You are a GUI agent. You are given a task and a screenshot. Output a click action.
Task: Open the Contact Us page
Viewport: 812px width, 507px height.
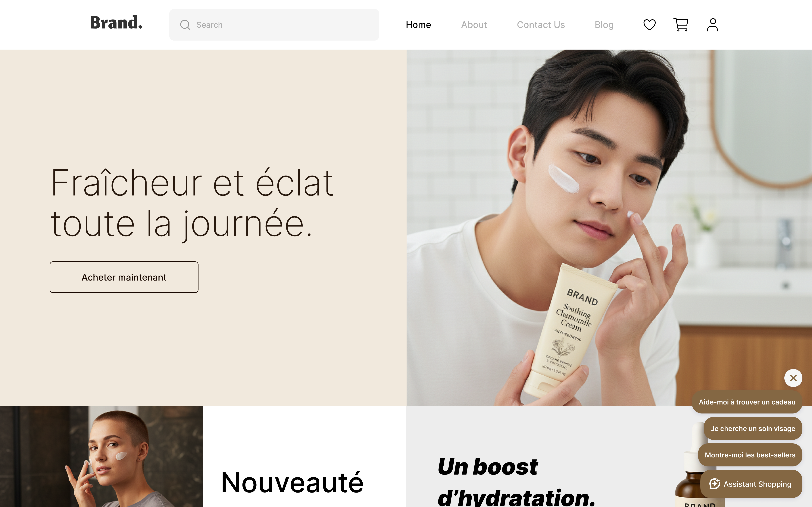point(541,25)
